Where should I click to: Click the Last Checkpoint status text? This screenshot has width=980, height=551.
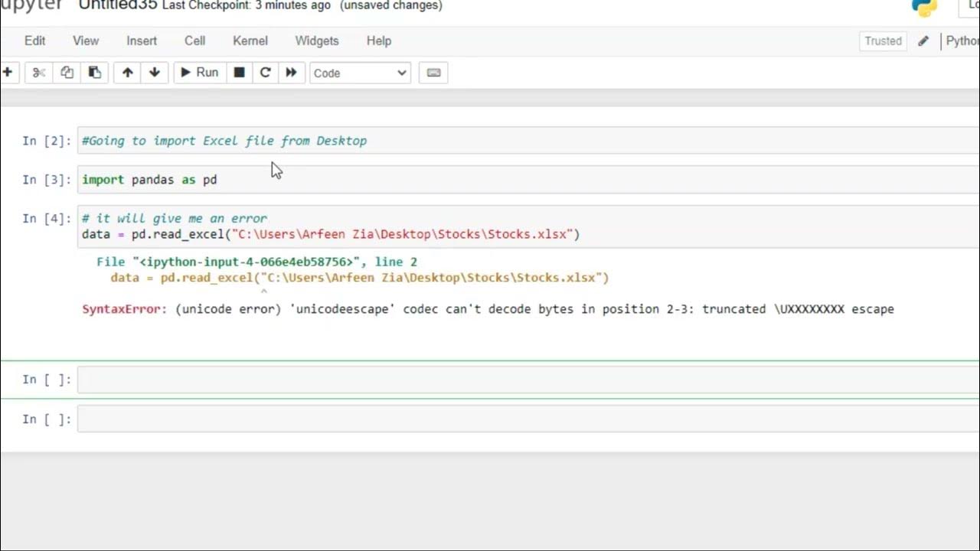247,5
